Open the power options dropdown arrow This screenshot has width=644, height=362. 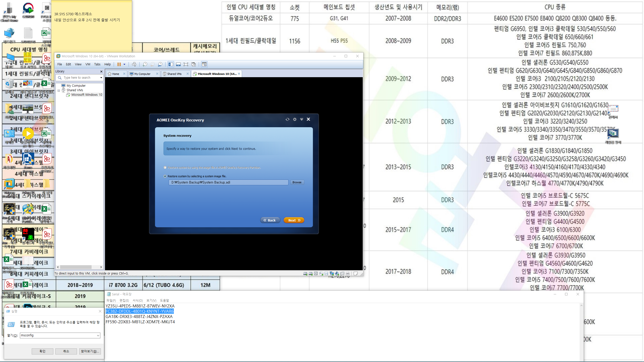(124, 64)
